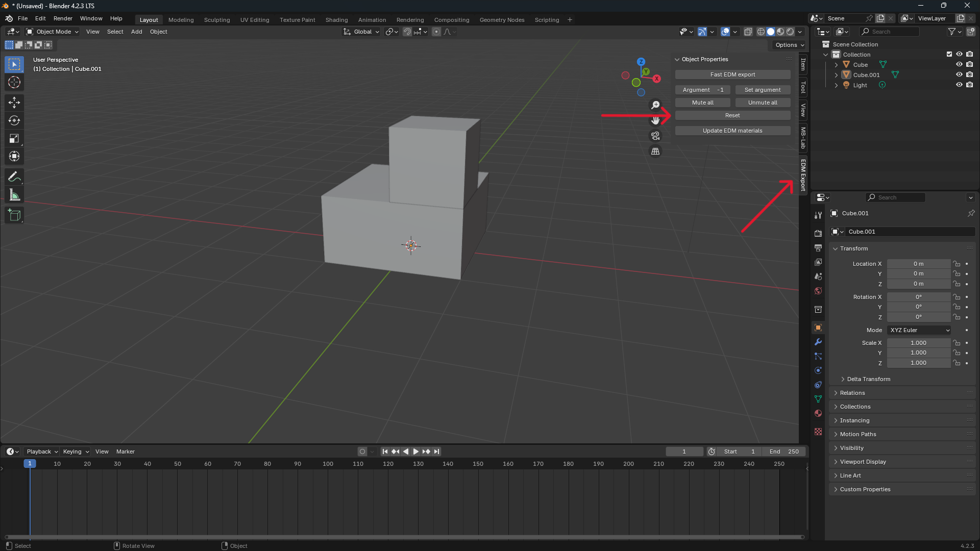Click the Scale Z value field
980x551 pixels.
918,363
